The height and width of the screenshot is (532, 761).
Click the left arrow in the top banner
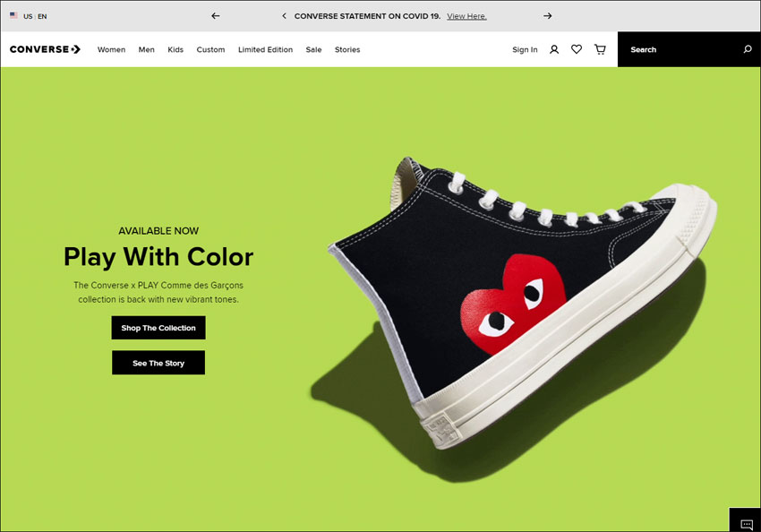[x=216, y=16]
